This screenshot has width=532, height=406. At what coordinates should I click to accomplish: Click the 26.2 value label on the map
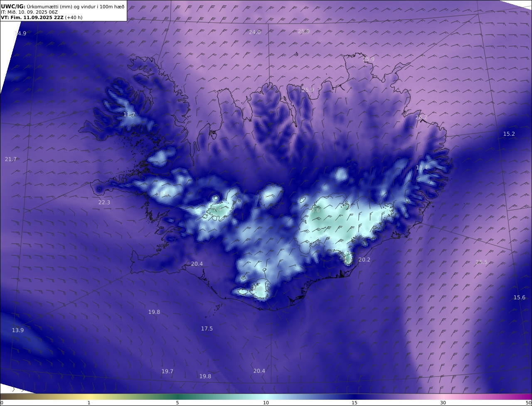tap(421, 117)
